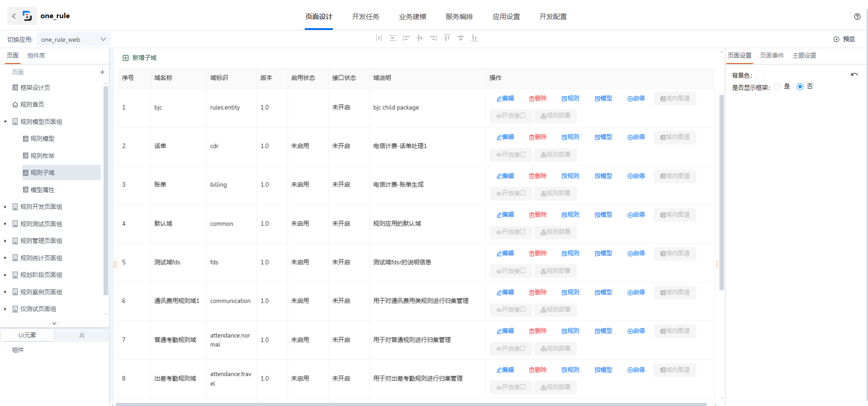Collapse the 规则模型页面组 tree group

5,122
